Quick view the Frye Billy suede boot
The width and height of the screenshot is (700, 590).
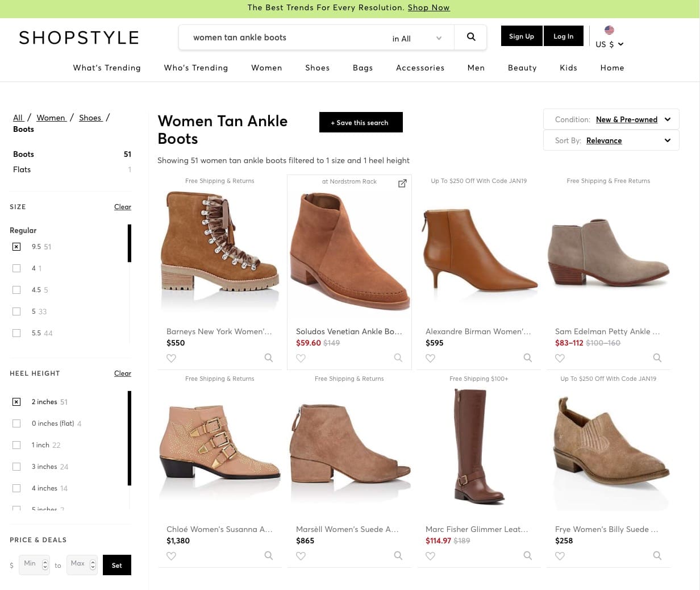(657, 555)
